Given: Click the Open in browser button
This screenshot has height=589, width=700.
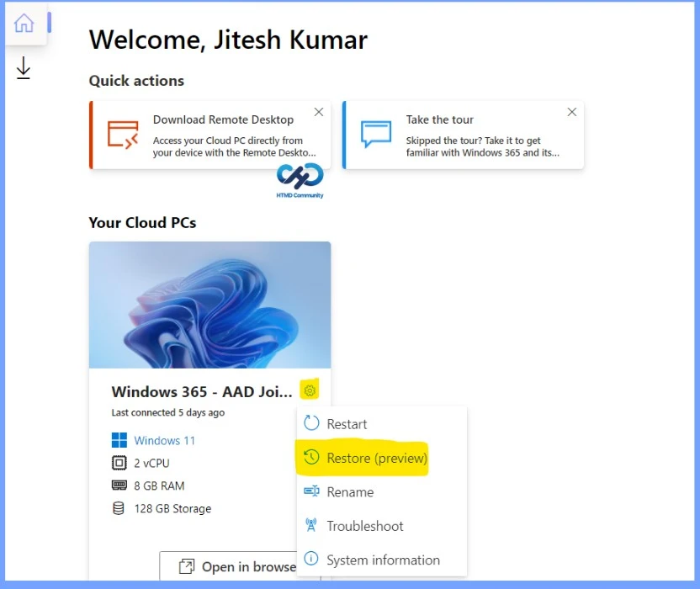Looking at the screenshot, I should pyautogui.click(x=228, y=566).
